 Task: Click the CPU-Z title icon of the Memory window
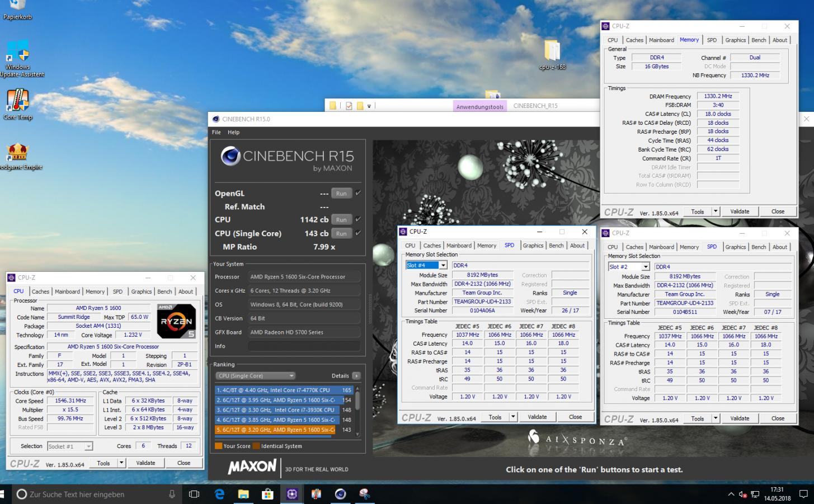point(606,26)
